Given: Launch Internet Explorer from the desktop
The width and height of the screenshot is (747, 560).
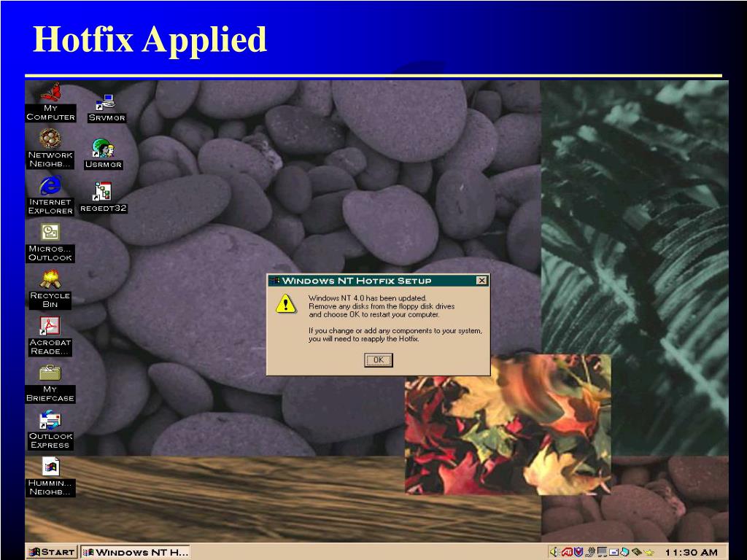Looking at the screenshot, I should [50, 195].
